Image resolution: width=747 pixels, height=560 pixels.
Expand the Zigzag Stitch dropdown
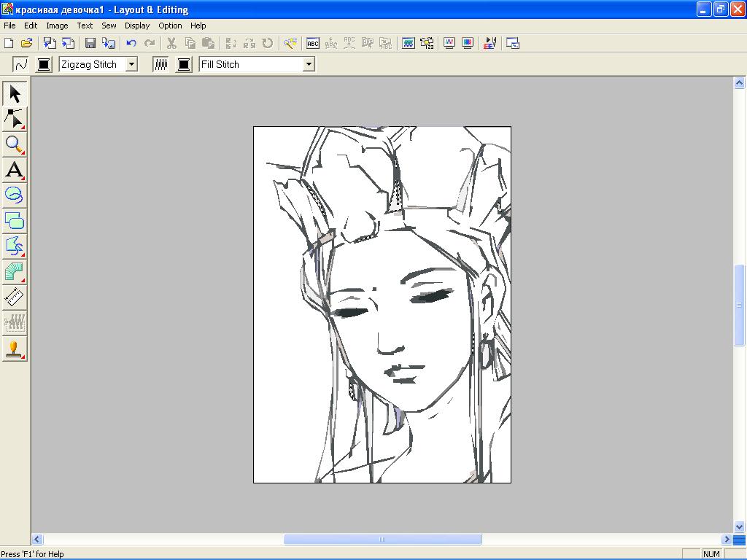131,64
